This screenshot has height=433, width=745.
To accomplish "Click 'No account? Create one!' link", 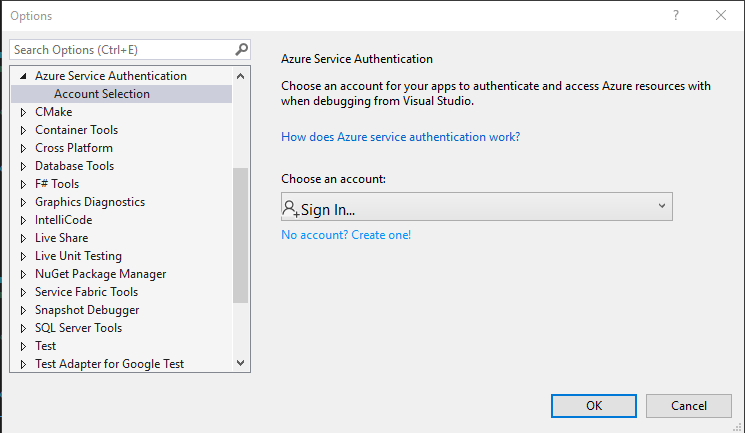I will coord(346,235).
